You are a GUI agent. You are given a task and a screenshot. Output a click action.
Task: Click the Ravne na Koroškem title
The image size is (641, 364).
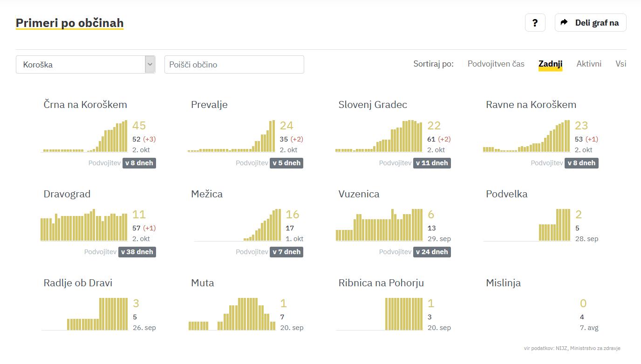(531, 104)
